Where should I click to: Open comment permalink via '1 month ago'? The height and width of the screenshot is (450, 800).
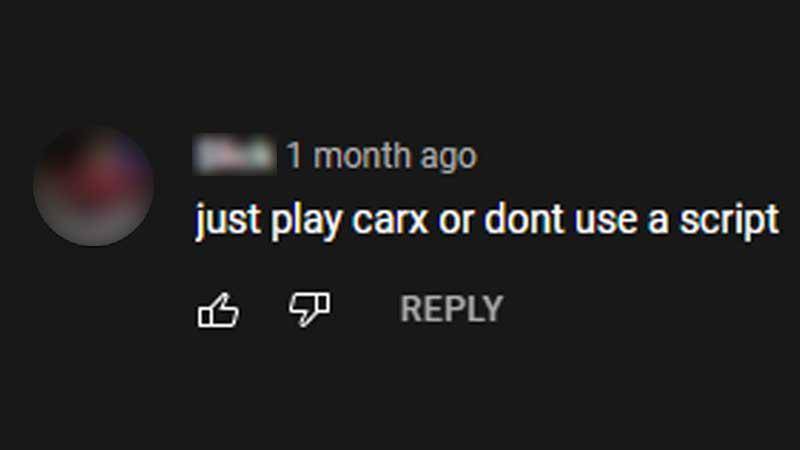click(x=382, y=155)
